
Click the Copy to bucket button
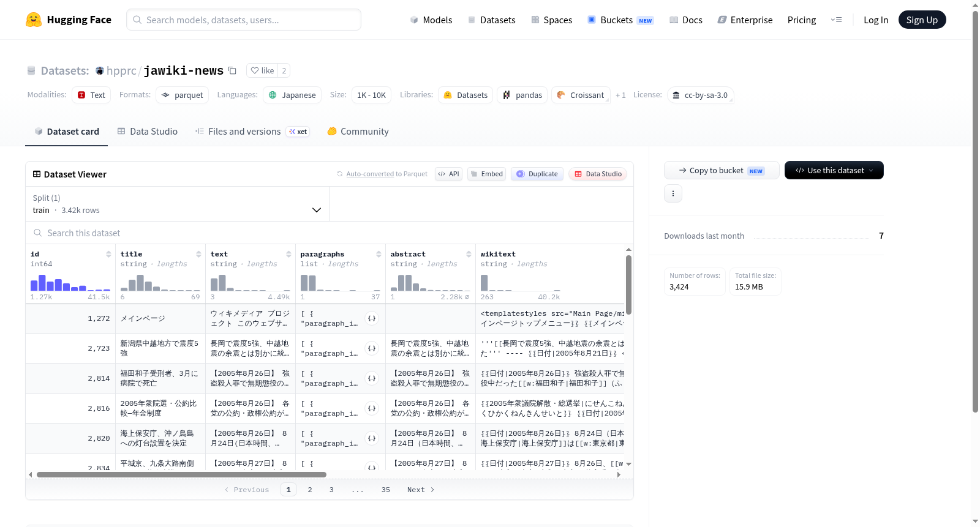[x=722, y=170]
